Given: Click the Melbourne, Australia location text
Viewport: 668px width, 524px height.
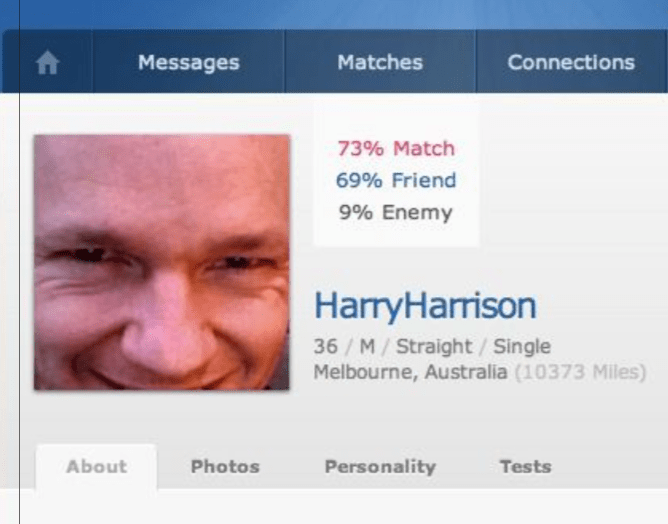Looking at the screenshot, I should tap(411, 372).
